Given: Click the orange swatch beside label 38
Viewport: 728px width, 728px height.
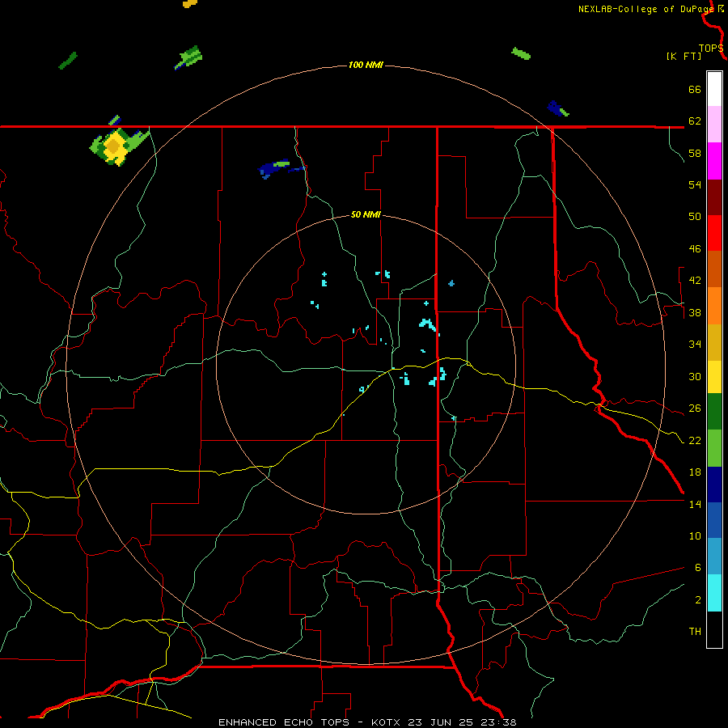Looking at the screenshot, I should point(714,306).
